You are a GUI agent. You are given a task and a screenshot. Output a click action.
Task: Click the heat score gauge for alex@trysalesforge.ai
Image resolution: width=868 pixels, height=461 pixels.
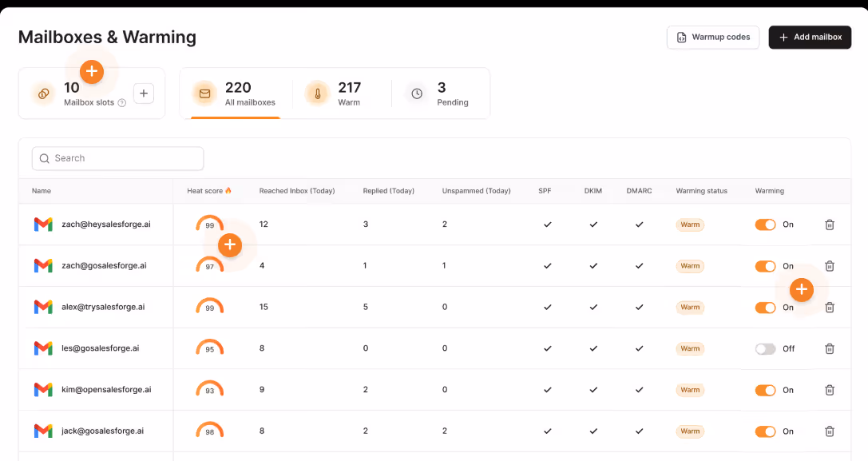click(x=209, y=306)
